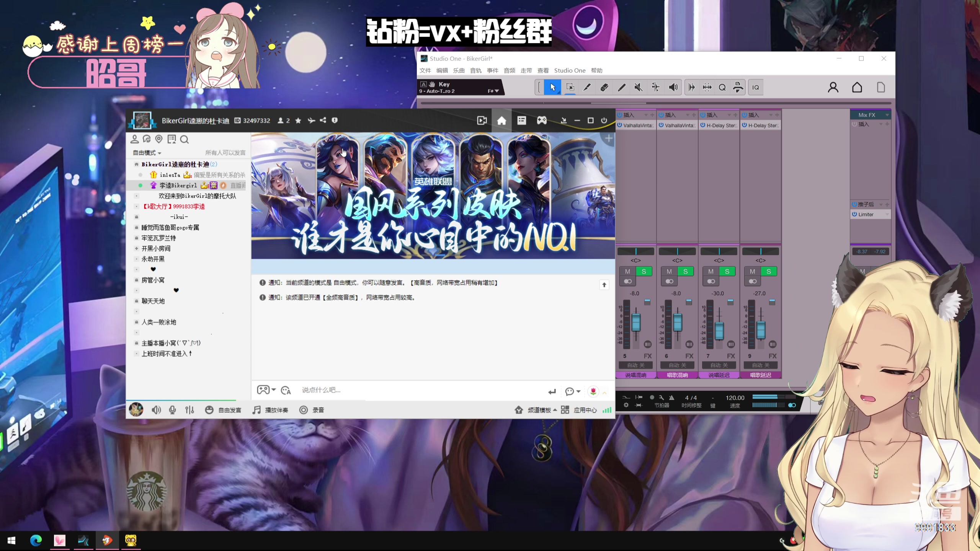Adjust pan slider on channel 6
This screenshot has height=551, width=980.
coord(677,251)
